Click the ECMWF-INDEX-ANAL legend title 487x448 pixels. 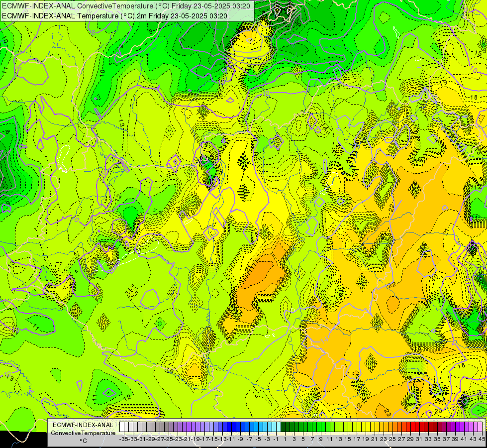(83, 425)
